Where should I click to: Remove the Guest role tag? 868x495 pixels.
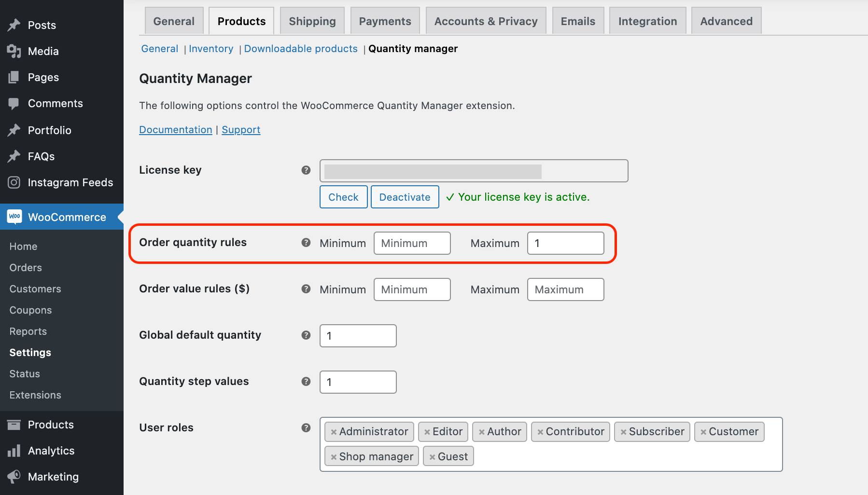coord(433,457)
